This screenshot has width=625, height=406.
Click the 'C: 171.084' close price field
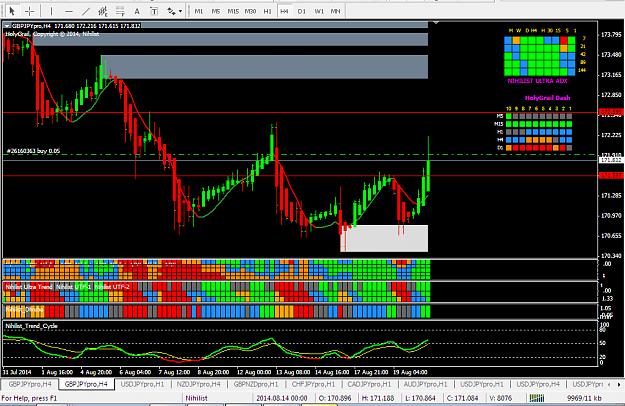462,398
